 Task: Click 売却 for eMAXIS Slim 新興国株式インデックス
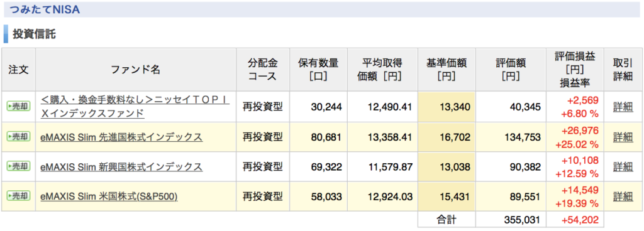pos(18,166)
